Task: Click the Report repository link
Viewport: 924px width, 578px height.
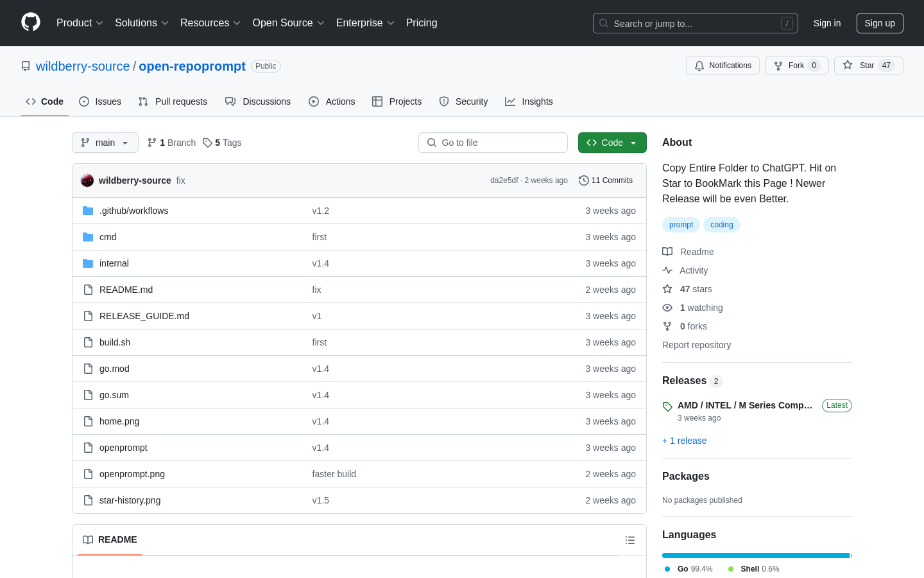Action: (696, 345)
